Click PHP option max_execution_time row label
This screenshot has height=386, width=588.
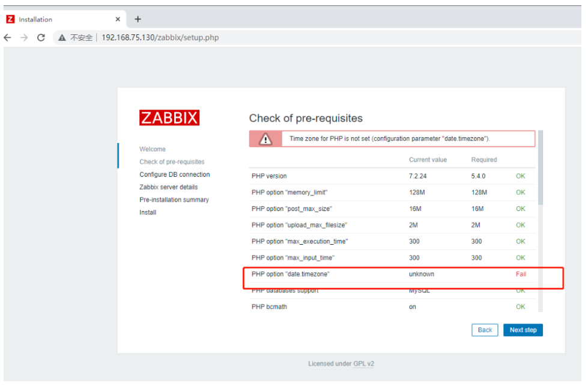(300, 242)
